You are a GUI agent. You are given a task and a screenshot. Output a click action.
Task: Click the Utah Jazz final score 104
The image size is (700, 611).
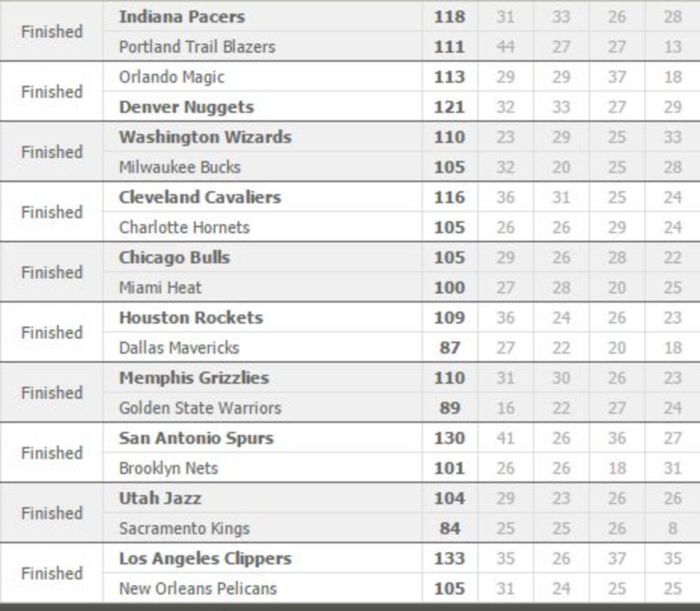(x=449, y=498)
